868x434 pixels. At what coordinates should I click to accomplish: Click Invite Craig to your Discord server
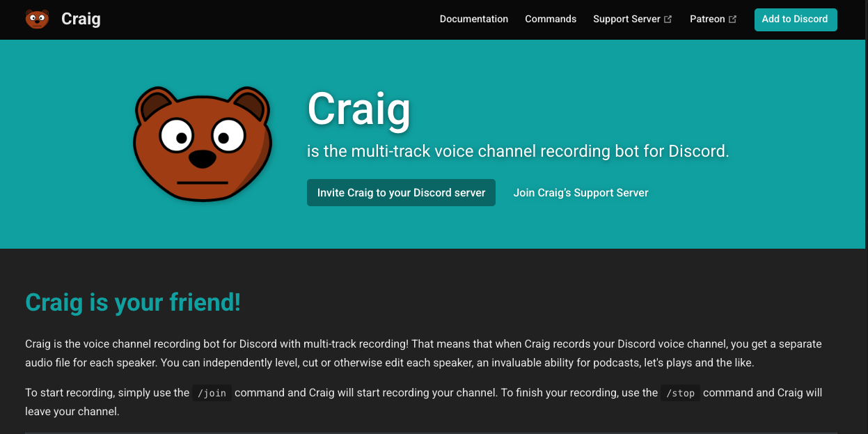(x=401, y=193)
